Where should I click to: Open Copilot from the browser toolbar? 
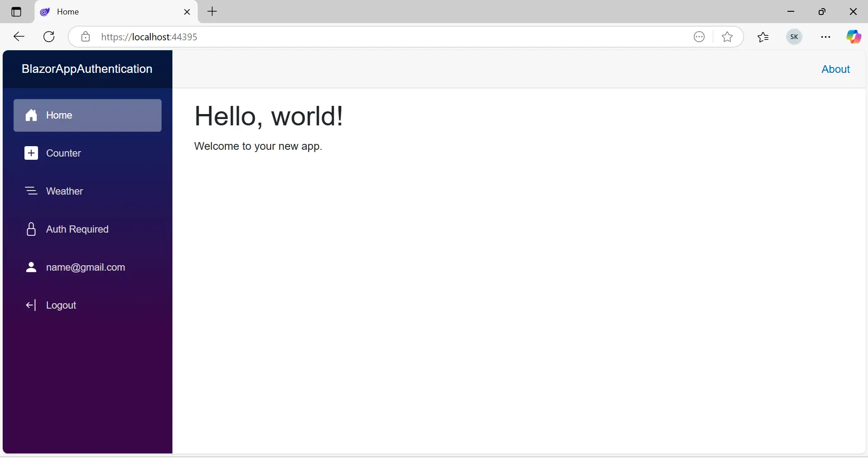coord(854,37)
